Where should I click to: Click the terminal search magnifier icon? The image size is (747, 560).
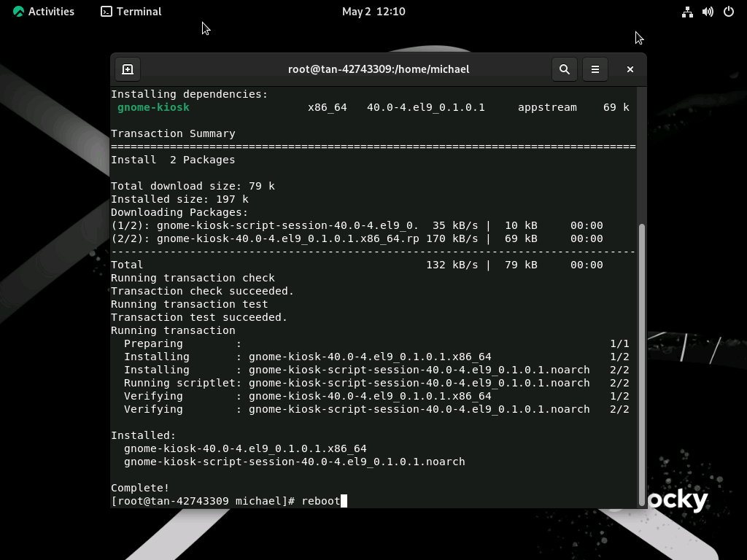[x=564, y=69]
